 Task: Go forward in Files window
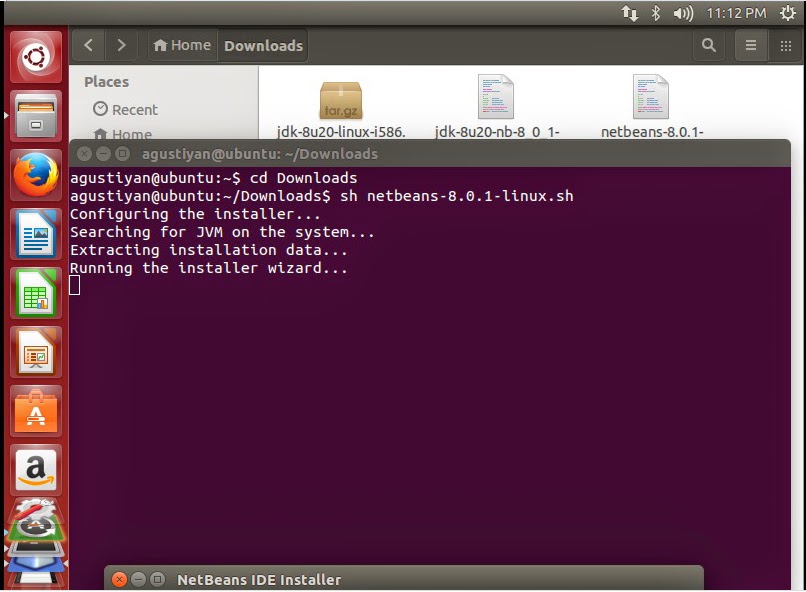tap(121, 45)
